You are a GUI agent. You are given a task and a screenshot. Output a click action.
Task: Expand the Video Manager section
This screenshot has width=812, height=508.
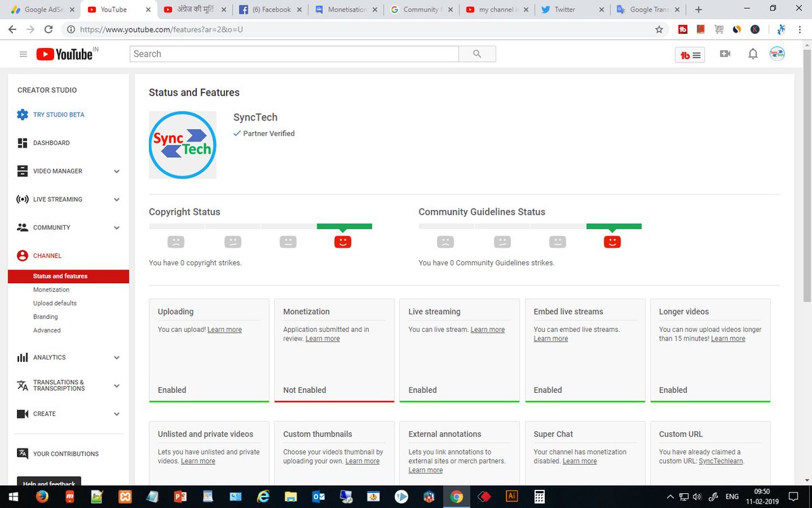tap(116, 171)
